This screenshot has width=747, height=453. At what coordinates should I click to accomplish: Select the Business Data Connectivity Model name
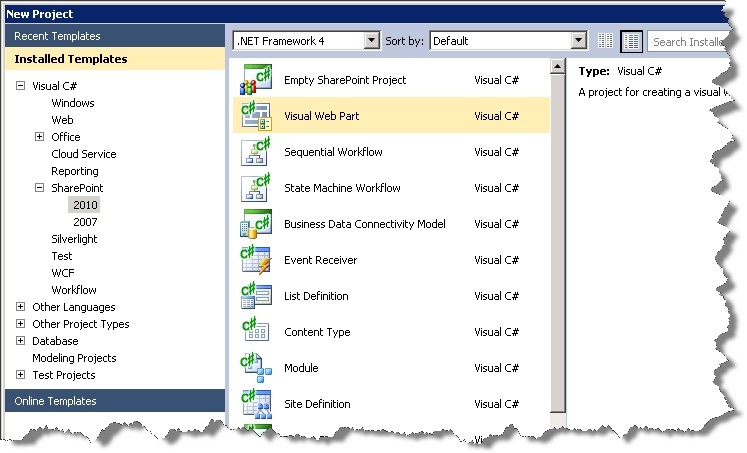pyautogui.click(x=365, y=224)
